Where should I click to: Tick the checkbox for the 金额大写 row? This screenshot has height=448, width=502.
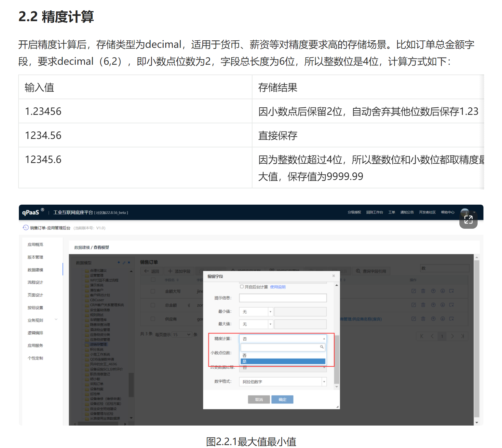153,291
